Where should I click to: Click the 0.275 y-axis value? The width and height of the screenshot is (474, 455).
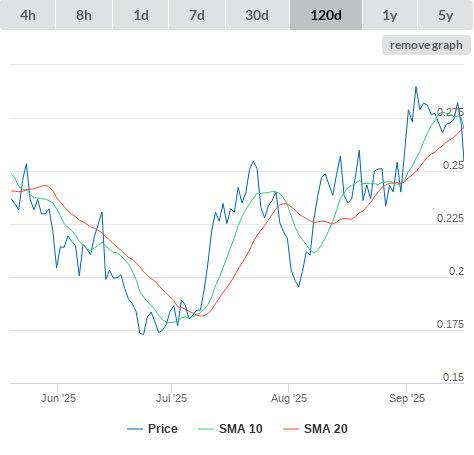coord(450,112)
